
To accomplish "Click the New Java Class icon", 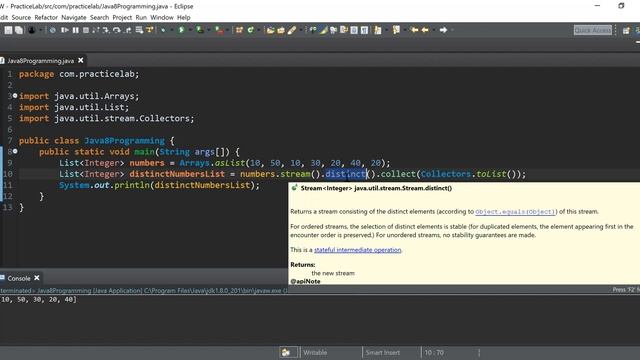I will (x=251, y=30).
